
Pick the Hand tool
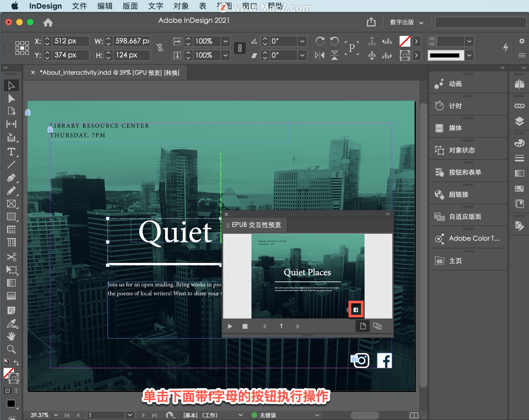point(11,336)
